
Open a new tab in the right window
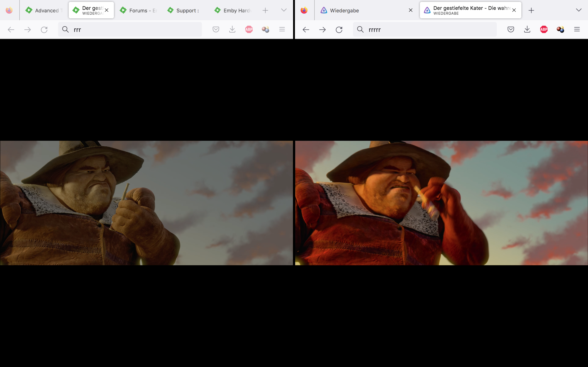pos(531,10)
